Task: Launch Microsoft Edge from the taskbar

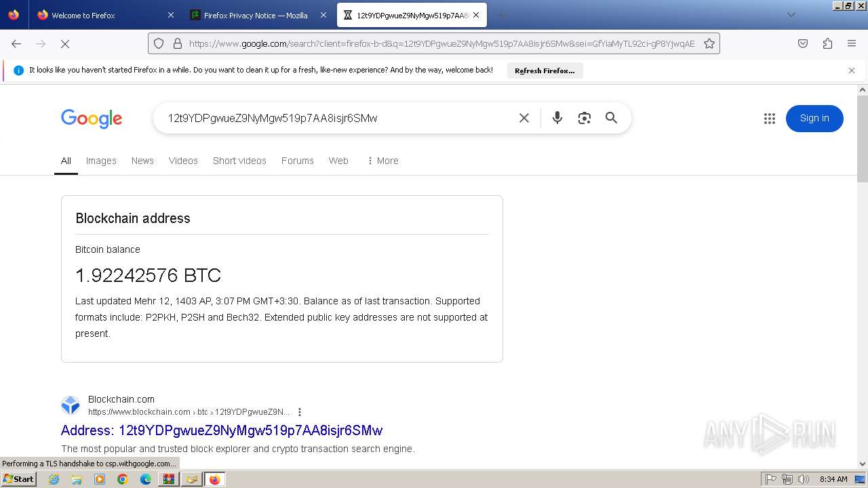Action: [x=146, y=479]
